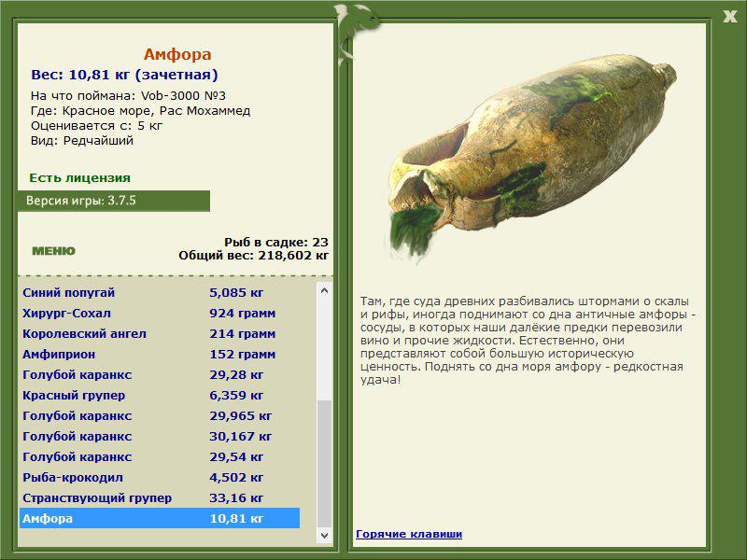747x560 pixels.
Task: Click the Вес: 10,81 кг (зачетная) heading
Action: 124,75
